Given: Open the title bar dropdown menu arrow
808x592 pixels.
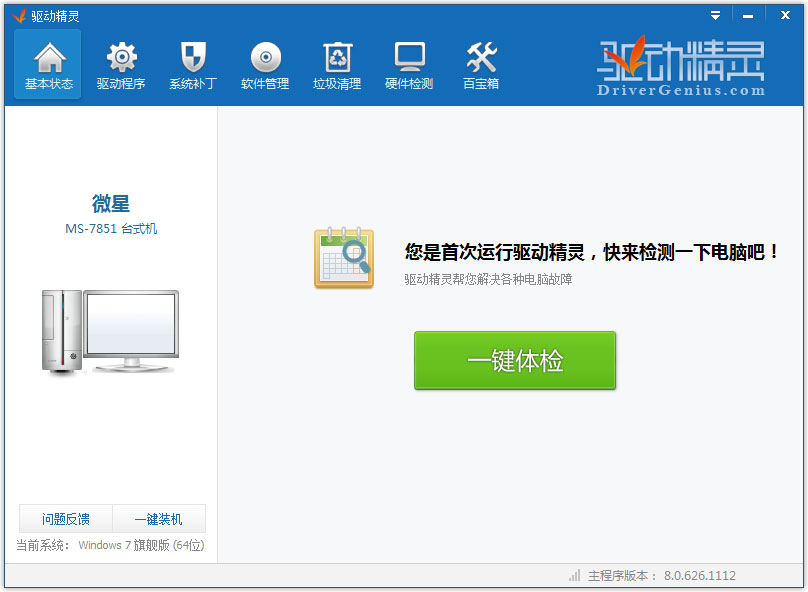Looking at the screenshot, I should tap(715, 15).
